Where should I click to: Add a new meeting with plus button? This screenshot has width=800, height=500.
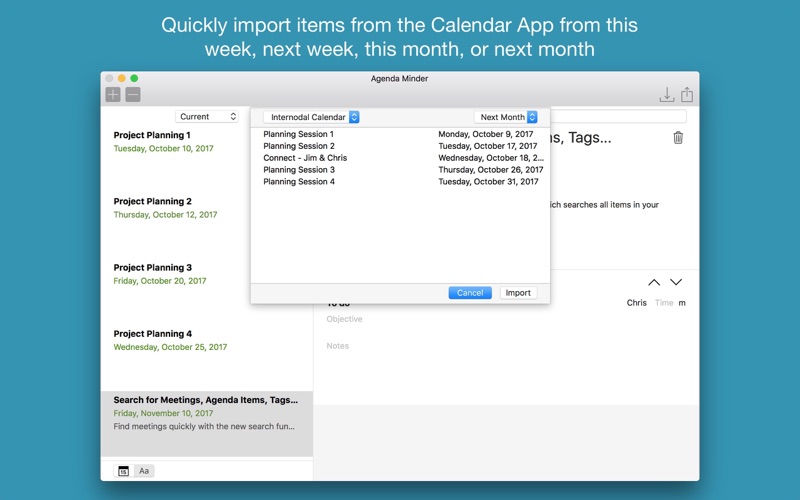[113, 94]
